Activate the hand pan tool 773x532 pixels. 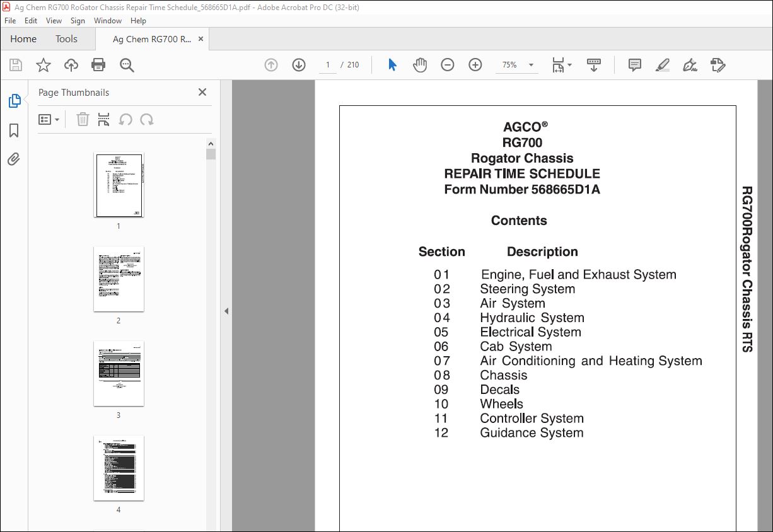click(420, 65)
